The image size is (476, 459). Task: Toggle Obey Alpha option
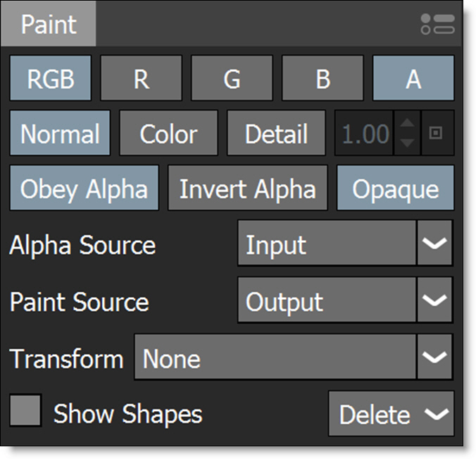pyautogui.click(x=84, y=189)
